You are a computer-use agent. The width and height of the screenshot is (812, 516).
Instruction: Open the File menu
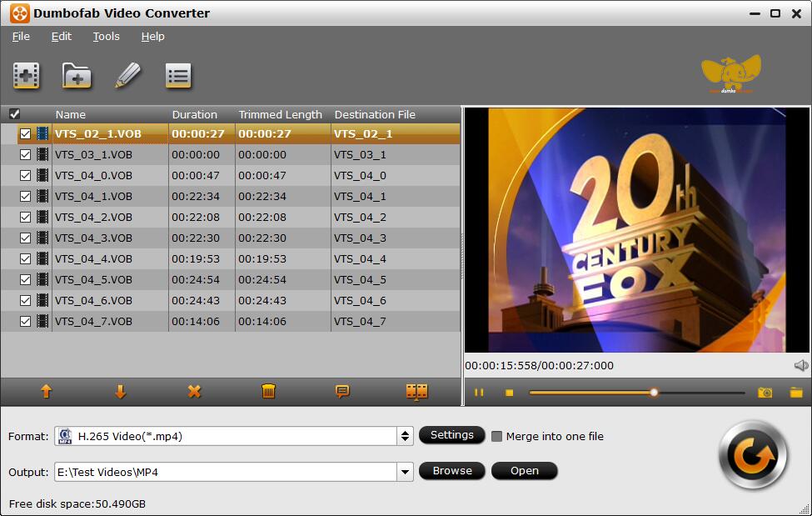point(21,37)
